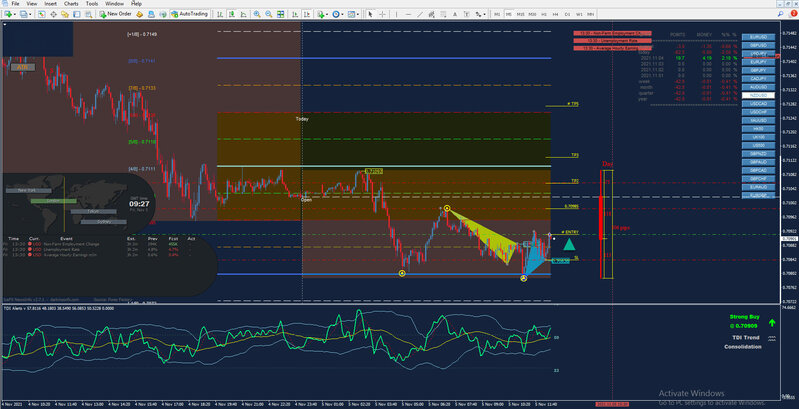Select the trendline drawing tool
This screenshot has height=409, width=799.
point(420,14)
